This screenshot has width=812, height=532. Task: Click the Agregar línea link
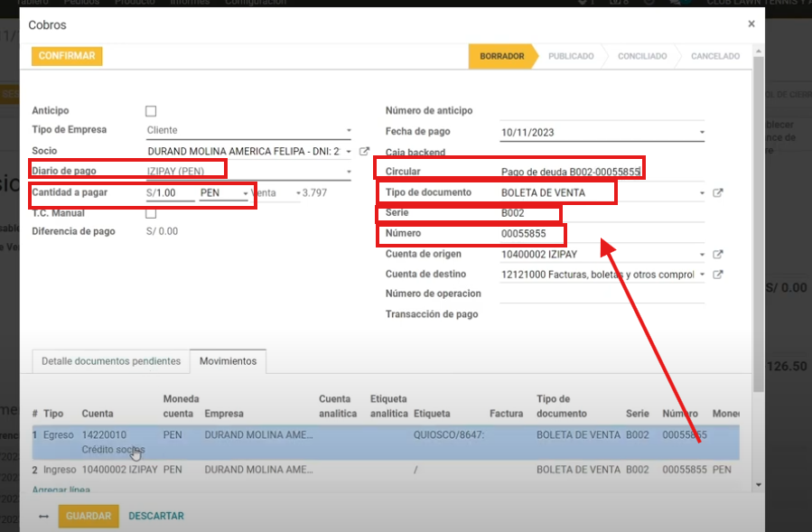62,490
